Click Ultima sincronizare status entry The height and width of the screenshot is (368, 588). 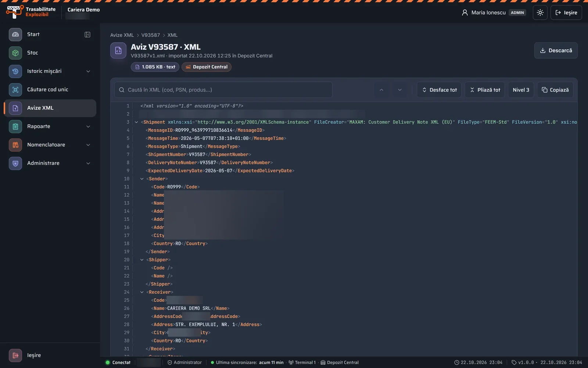point(247,362)
